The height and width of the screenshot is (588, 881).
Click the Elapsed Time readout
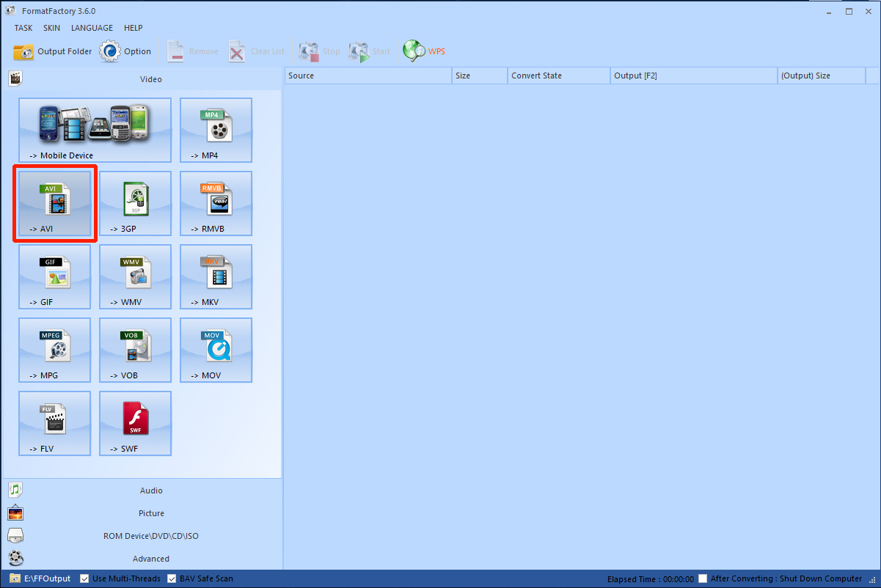point(651,579)
